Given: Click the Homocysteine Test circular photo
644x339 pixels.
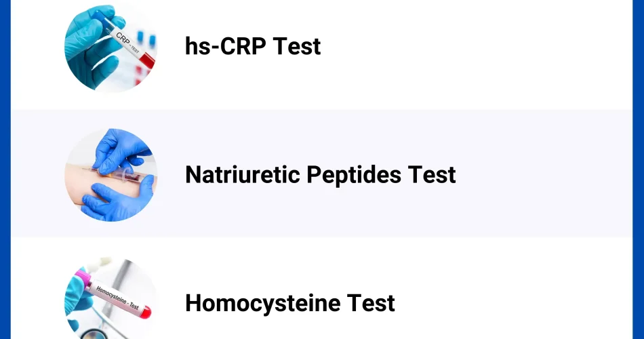Looking at the screenshot, I should point(110,300).
